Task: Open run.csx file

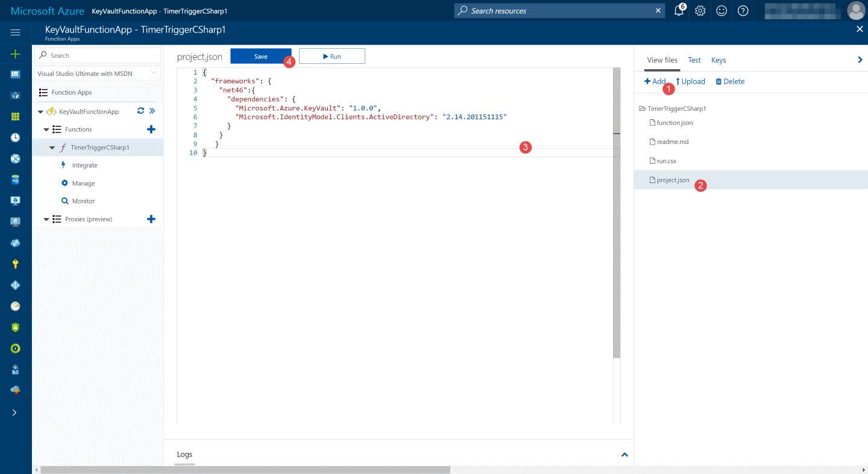Action: pyautogui.click(x=662, y=161)
